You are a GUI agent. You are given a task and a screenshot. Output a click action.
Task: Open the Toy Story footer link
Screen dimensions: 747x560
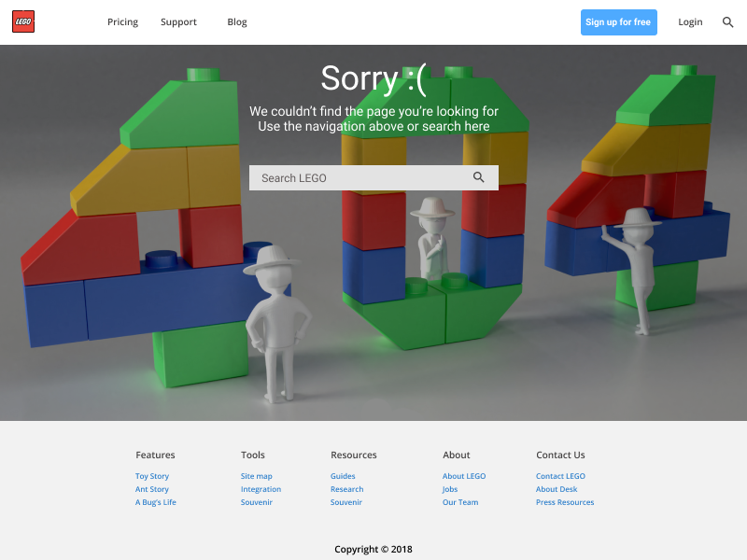coord(152,476)
